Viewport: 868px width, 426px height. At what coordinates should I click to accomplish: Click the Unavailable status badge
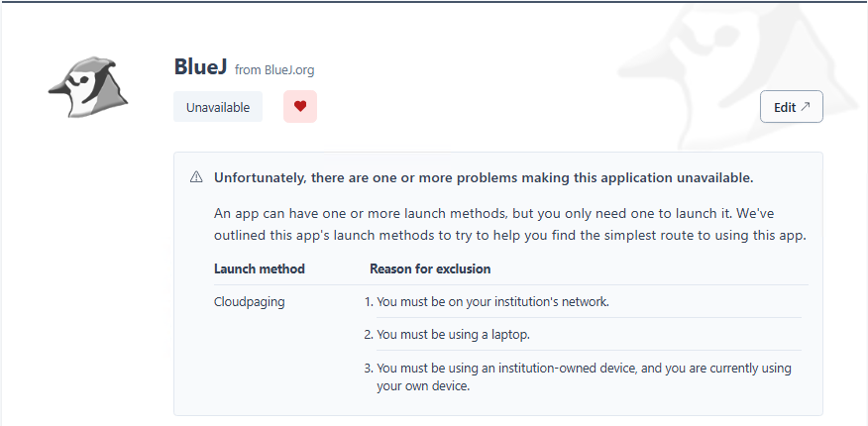pos(218,107)
